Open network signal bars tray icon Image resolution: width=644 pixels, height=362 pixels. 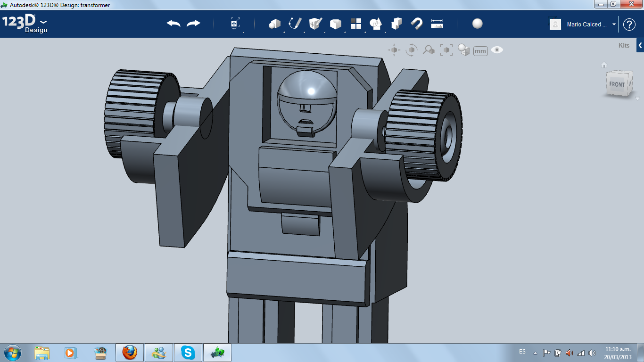pos(581,353)
